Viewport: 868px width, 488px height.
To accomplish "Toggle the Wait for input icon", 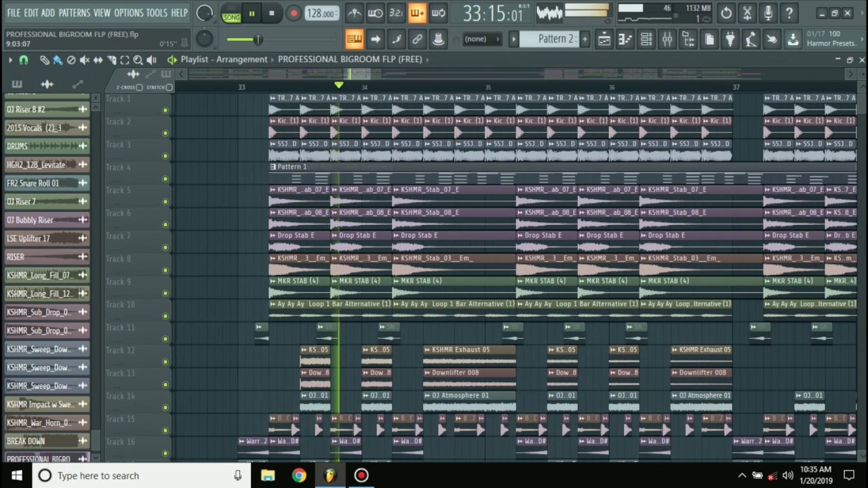I will click(x=375, y=13).
